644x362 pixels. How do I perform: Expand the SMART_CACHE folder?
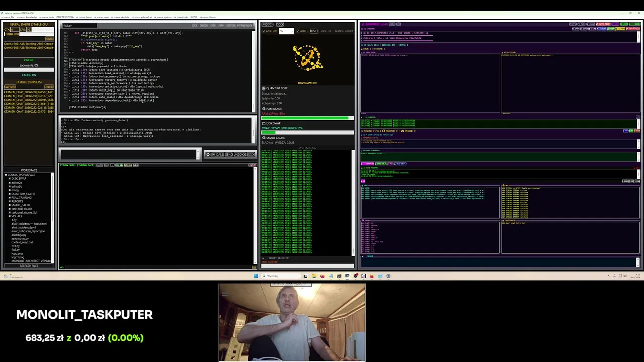9,205
